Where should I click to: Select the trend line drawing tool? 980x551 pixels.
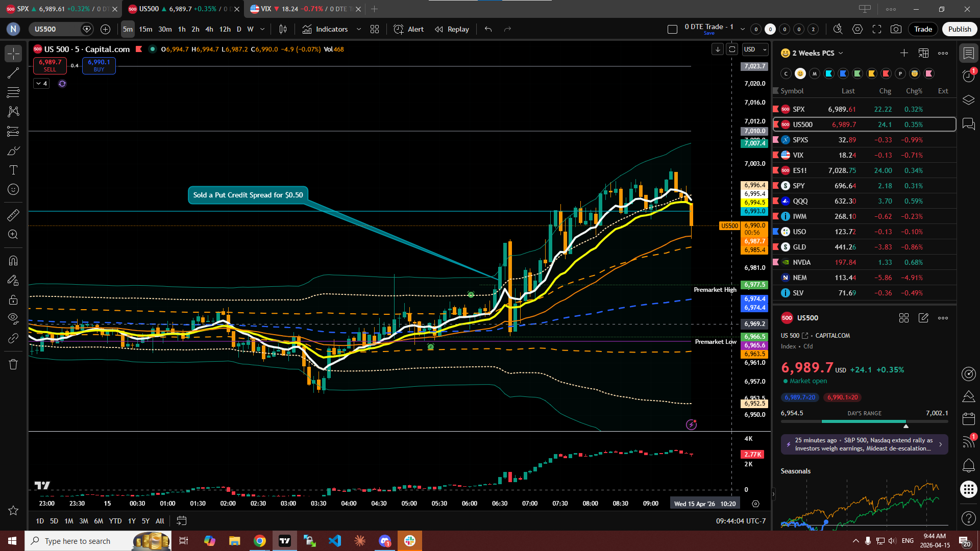click(x=13, y=73)
